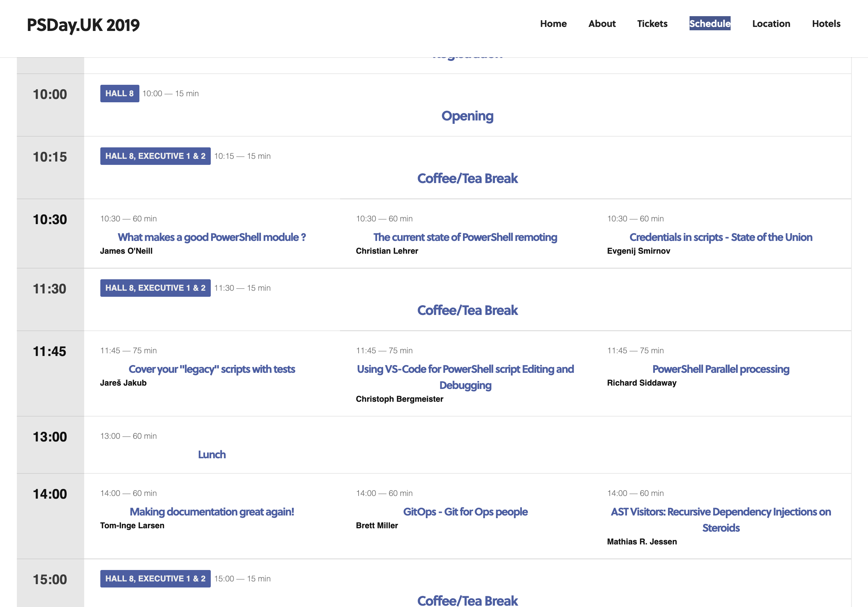Click speaker name Christian Lehrer

[387, 251]
